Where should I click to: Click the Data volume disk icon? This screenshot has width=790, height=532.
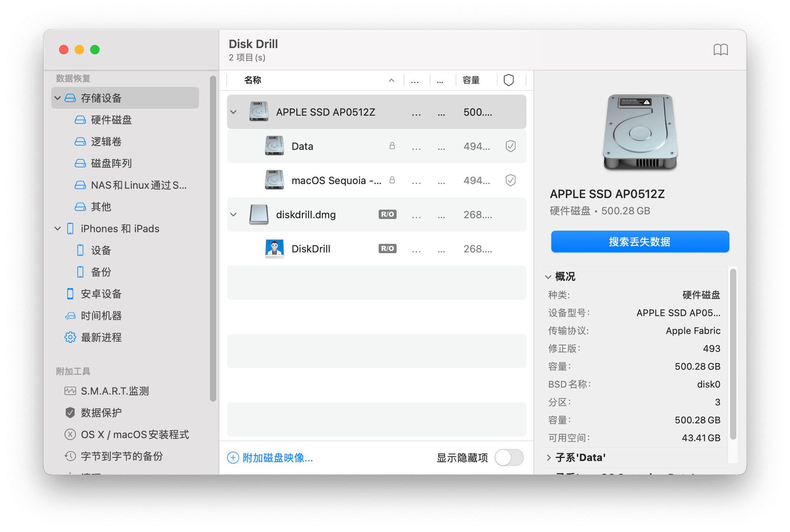click(274, 146)
